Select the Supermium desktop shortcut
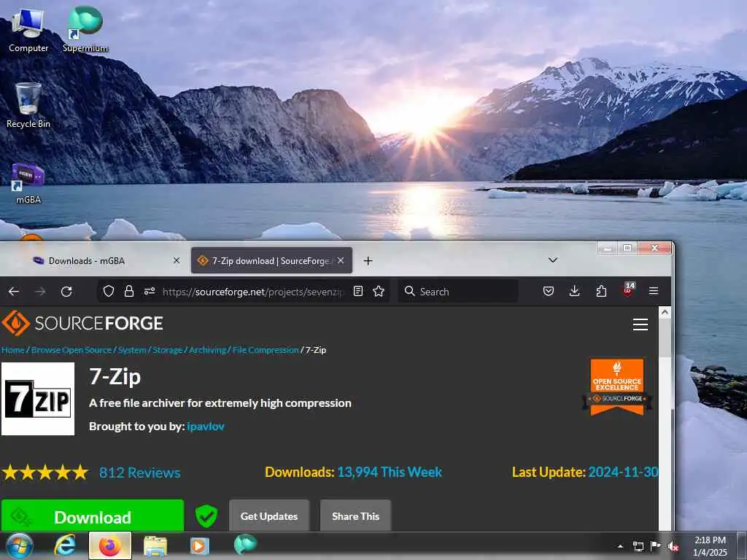747x560 pixels. [85, 29]
